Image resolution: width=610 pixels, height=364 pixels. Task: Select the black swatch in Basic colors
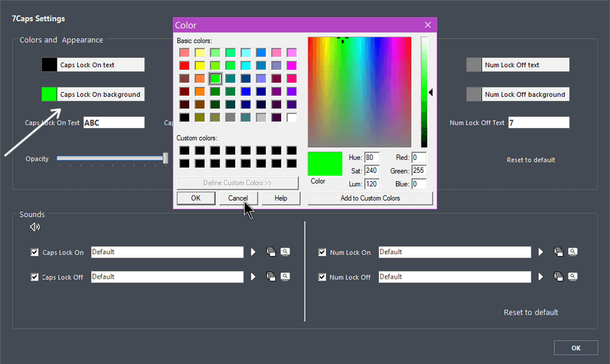coord(184,117)
